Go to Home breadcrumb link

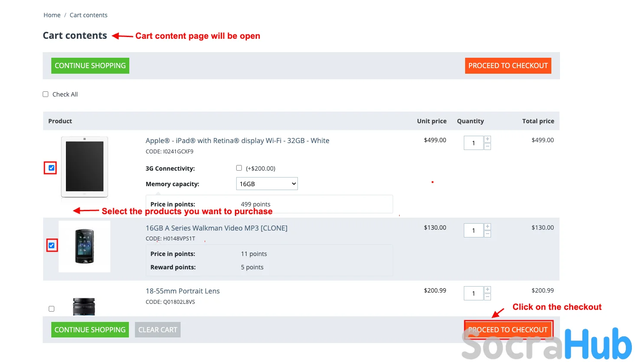click(x=52, y=15)
